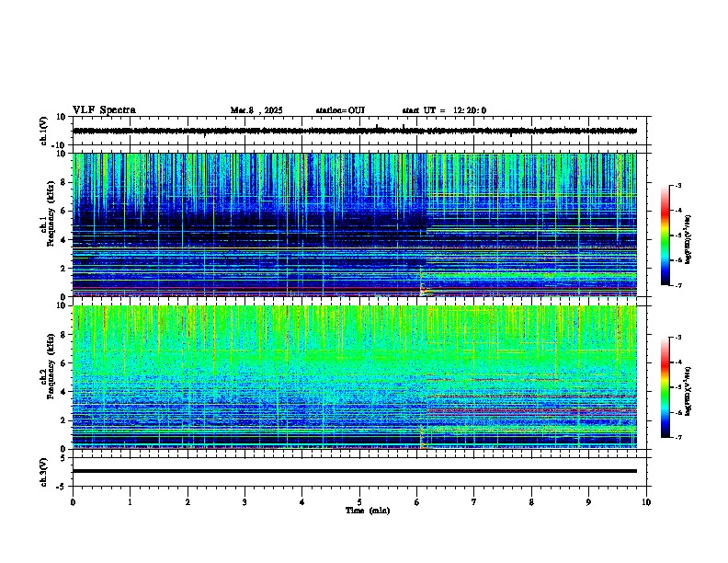The image size is (728, 563).
Task: Click the "-10" tick of ch.1(V) axis
Action: pos(60,145)
